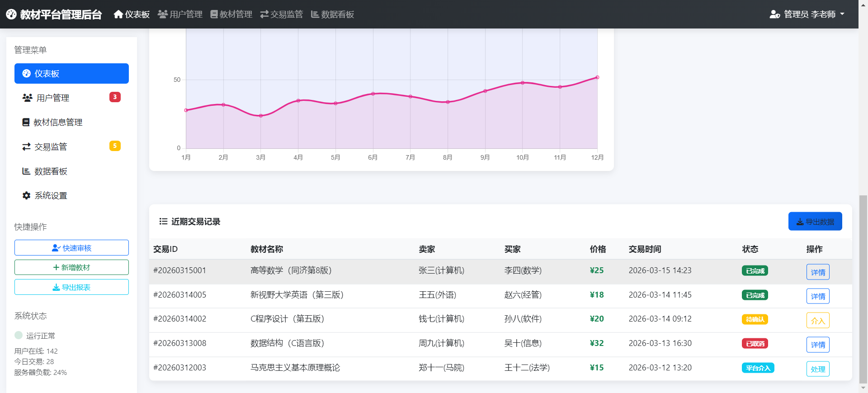Click the book icon beside 教材管理 in navbar
This screenshot has height=393, width=868.
tap(214, 14)
